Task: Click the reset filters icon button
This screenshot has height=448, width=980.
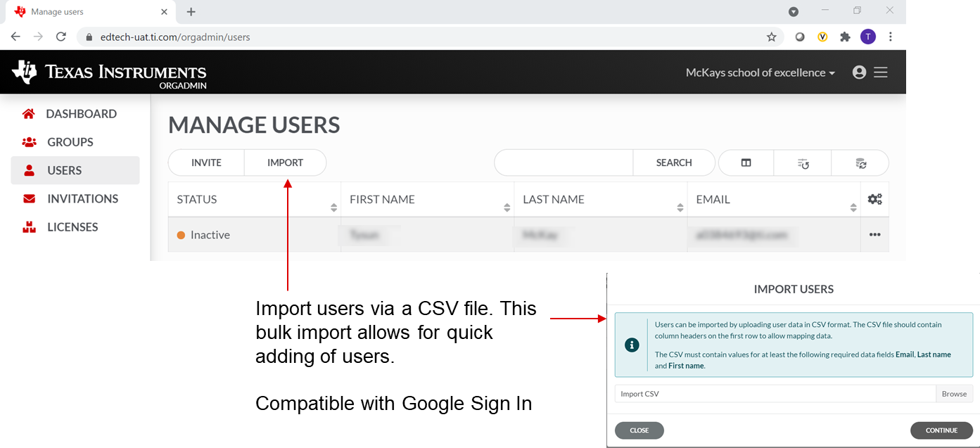Action: (803, 162)
